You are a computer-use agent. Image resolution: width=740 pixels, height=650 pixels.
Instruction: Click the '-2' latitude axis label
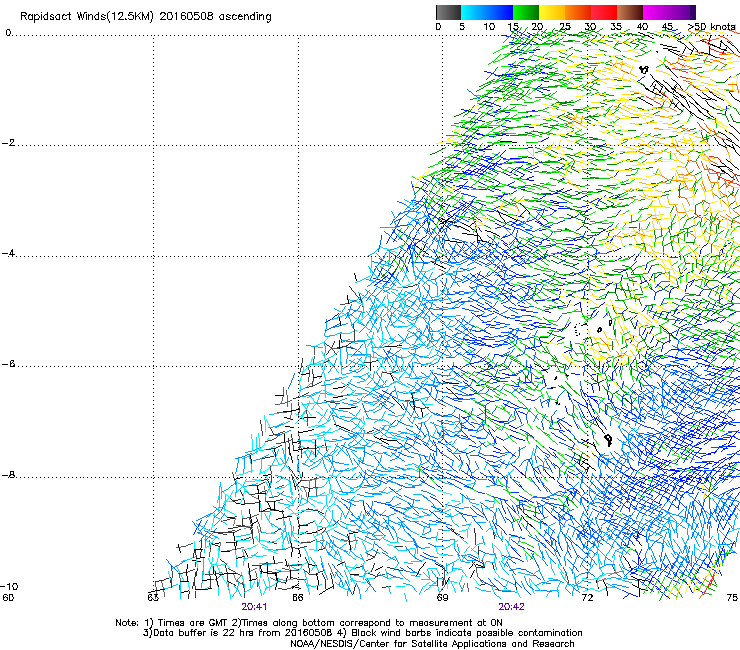coord(8,143)
